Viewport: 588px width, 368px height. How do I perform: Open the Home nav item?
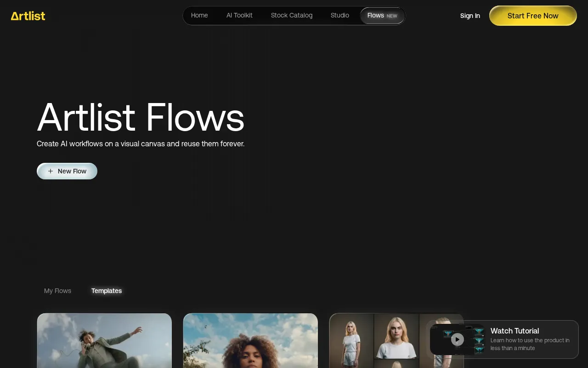coord(199,16)
